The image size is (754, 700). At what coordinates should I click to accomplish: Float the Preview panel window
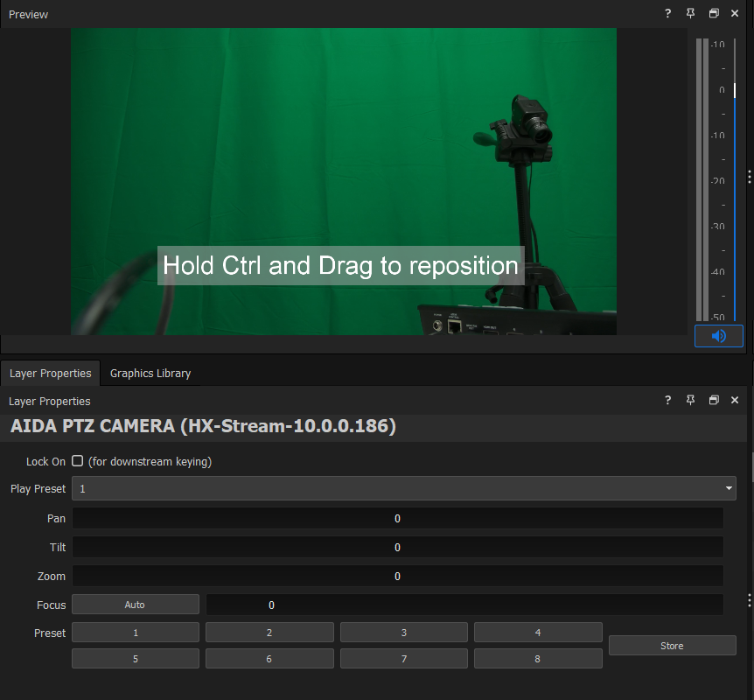(x=714, y=14)
